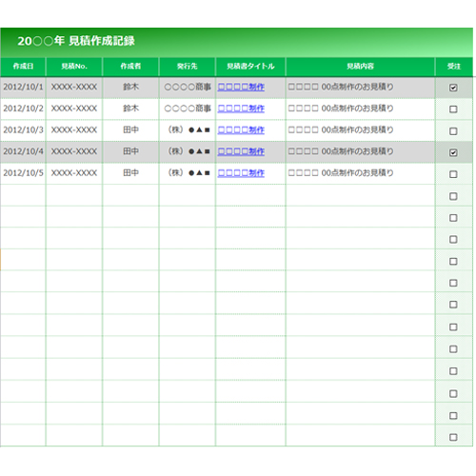Select the 受注 column header

click(x=454, y=67)
